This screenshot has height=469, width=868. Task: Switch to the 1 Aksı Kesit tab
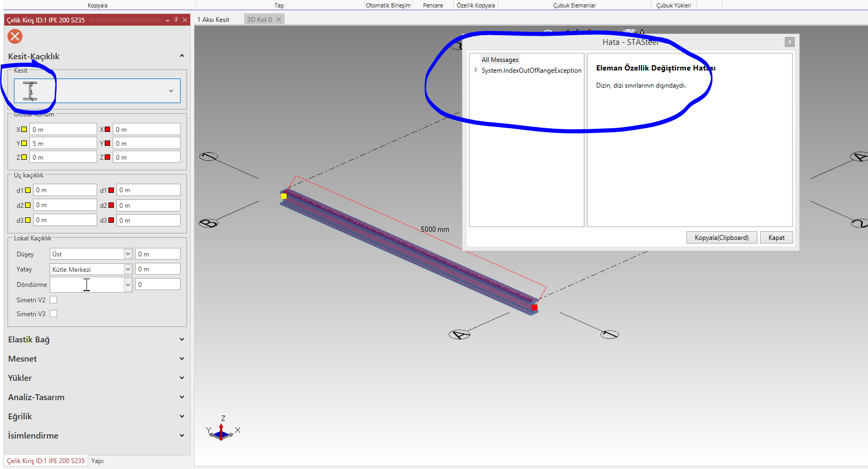(x=213, y=19)
